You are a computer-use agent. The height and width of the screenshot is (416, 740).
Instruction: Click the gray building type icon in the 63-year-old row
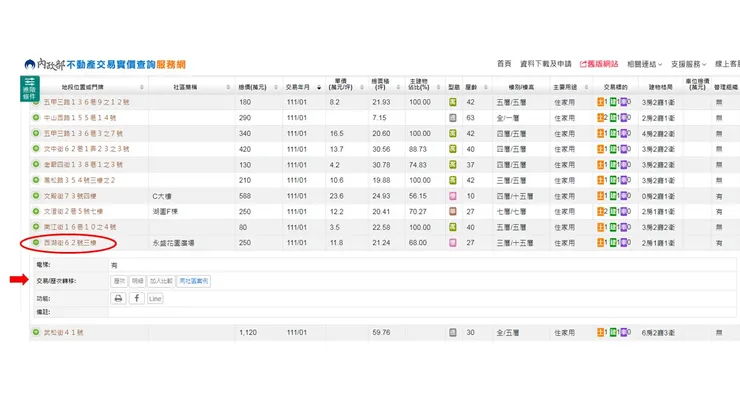pos(453,118)
